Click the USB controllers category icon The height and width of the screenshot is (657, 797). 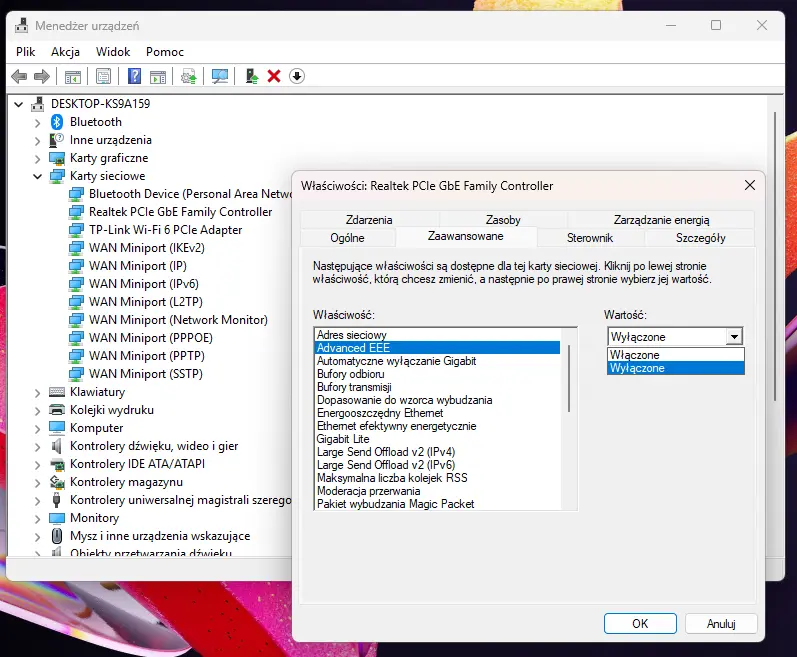point(57,500)
